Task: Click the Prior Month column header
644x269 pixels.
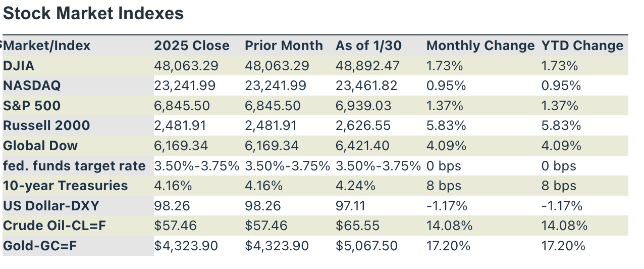Action: (284, 46)
